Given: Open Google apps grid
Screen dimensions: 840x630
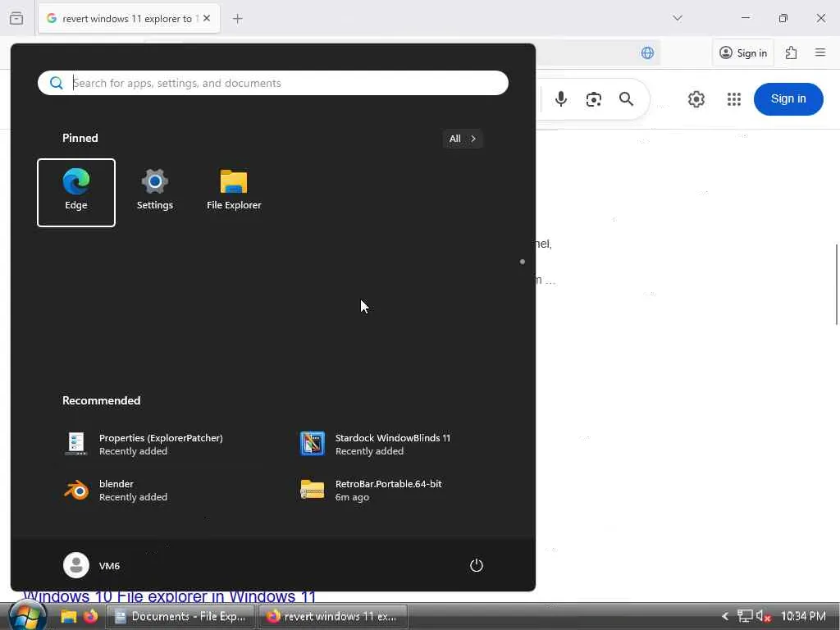Looking at the screenshot, I should [x=734, y=99].
